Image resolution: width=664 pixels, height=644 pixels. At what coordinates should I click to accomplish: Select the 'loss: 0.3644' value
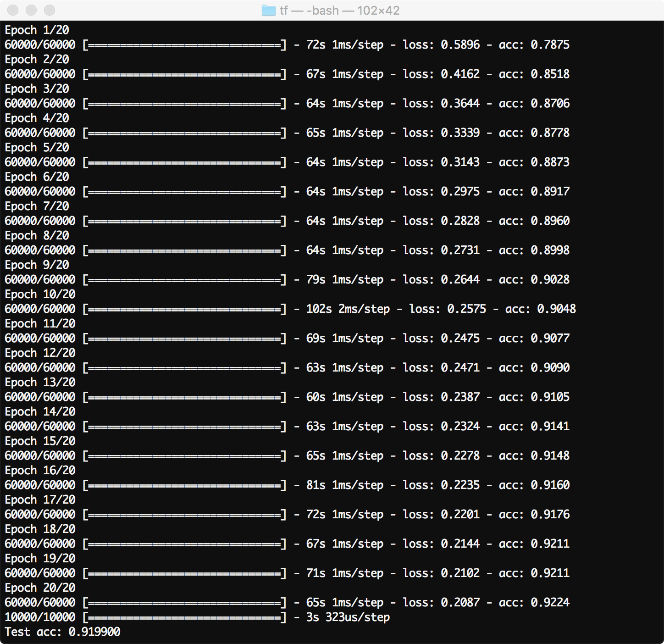(x=441, y=104)
